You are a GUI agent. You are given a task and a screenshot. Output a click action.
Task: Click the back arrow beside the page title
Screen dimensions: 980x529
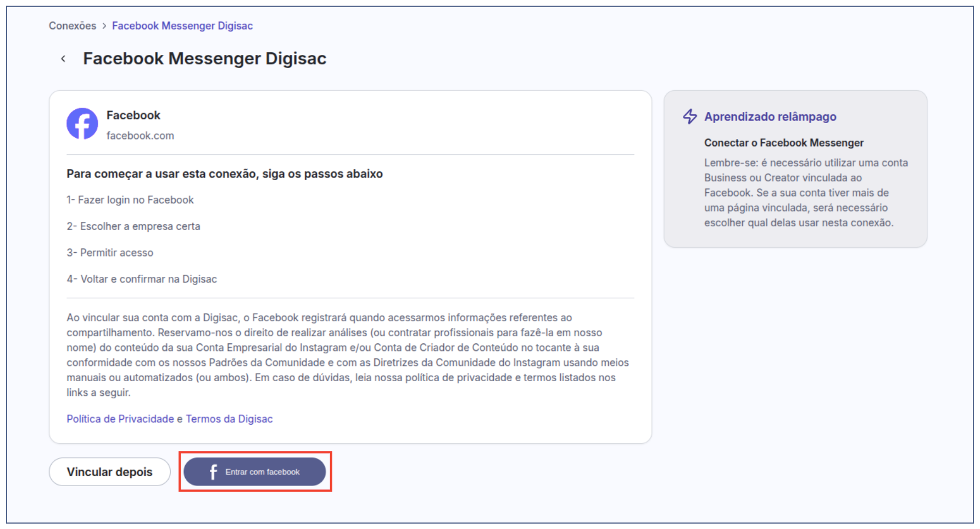[63, 59]
